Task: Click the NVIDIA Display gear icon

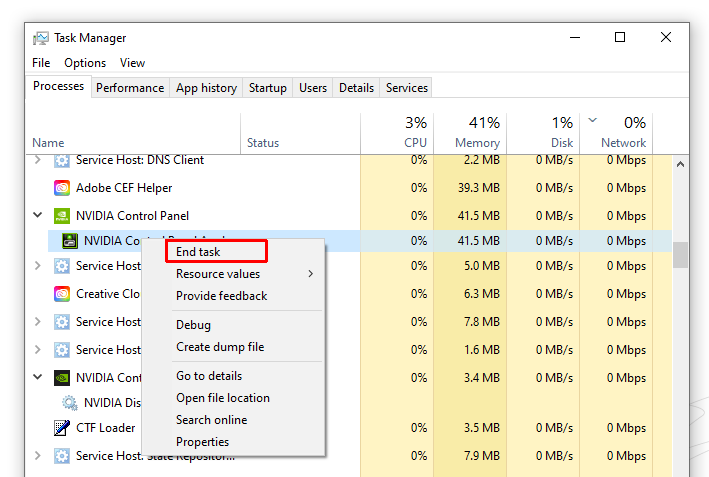Action: 70,402
